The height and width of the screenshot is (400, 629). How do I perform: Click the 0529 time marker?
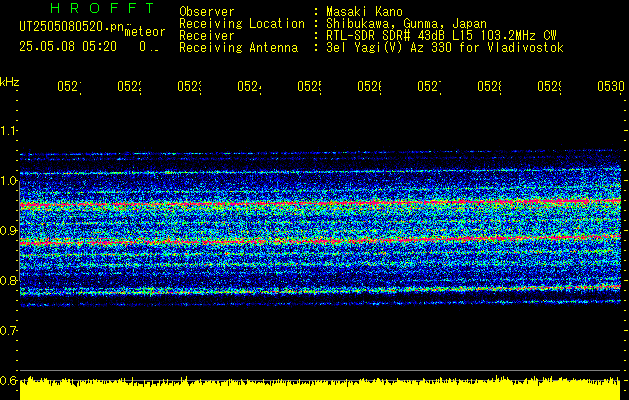click(549, 87)
